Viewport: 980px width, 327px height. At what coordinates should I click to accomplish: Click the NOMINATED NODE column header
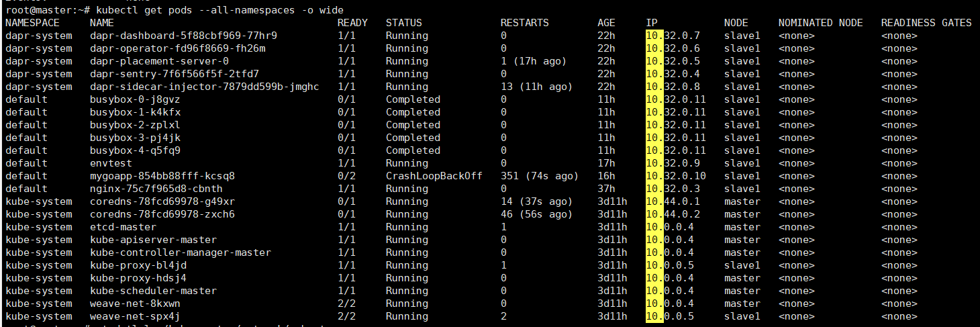click(820, 23)
